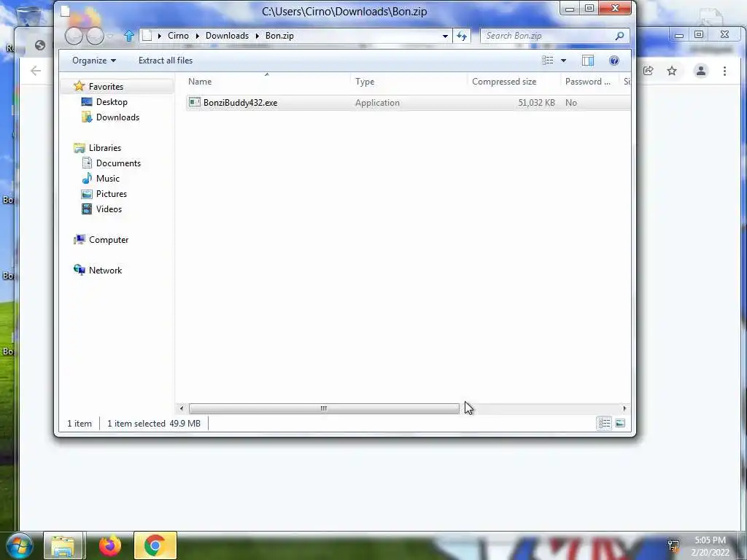
Task: Switch to Chrome on the taskbar
Action: pyautogui.click(x=155, y=545)
